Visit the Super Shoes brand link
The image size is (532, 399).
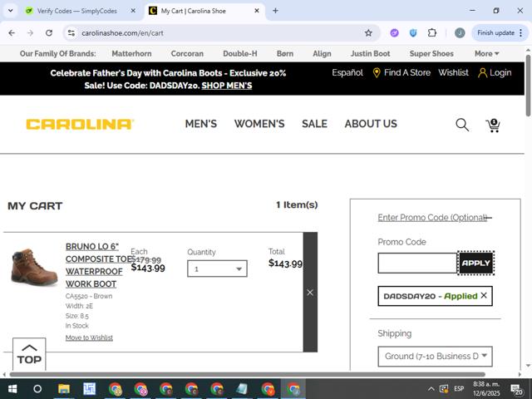tap(431, 53)
